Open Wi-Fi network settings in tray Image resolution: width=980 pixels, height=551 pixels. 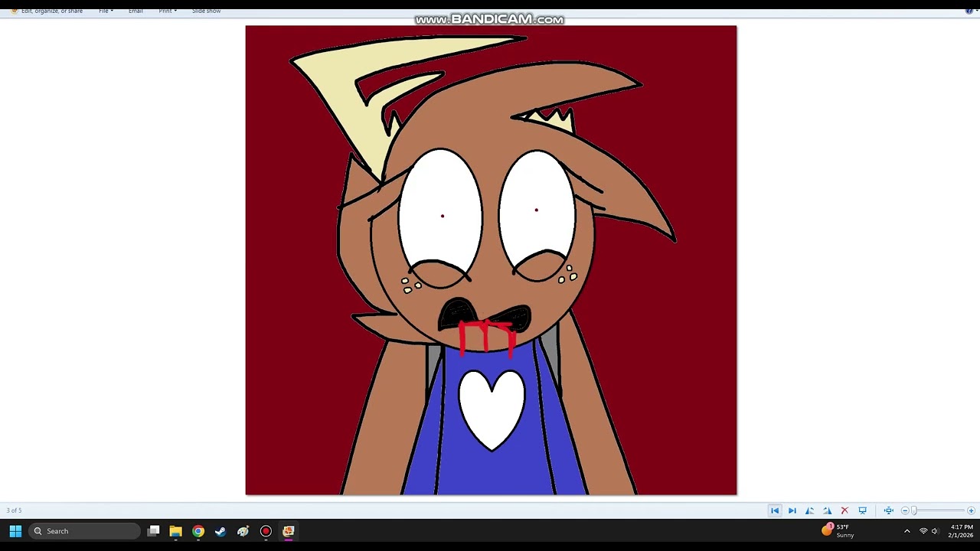pos(923,531)
